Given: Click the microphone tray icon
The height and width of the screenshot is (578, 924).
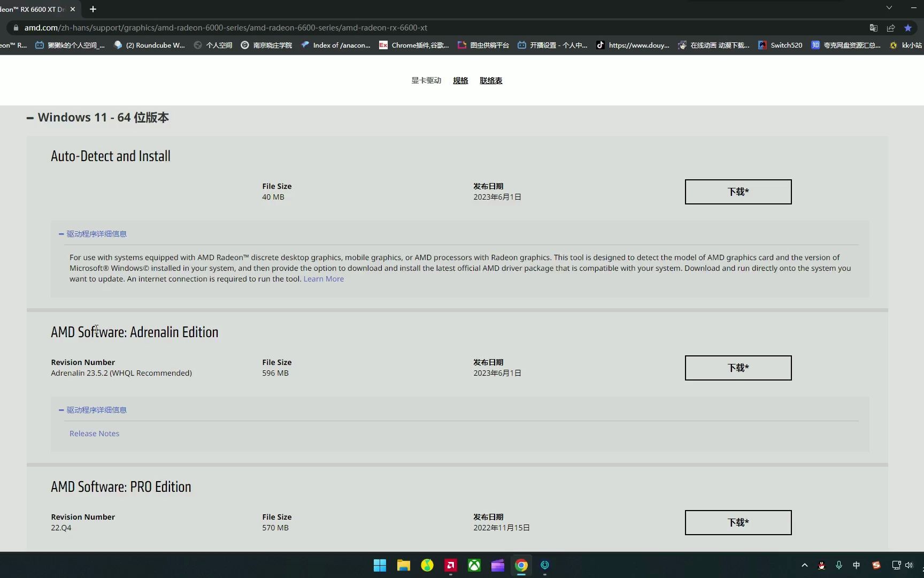Looking at the screenshot, I should coord(839,565).
